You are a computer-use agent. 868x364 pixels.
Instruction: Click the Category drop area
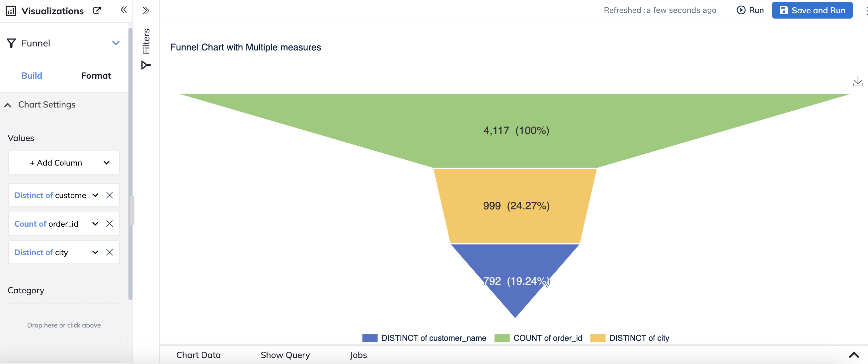click(x=64, y=325)
